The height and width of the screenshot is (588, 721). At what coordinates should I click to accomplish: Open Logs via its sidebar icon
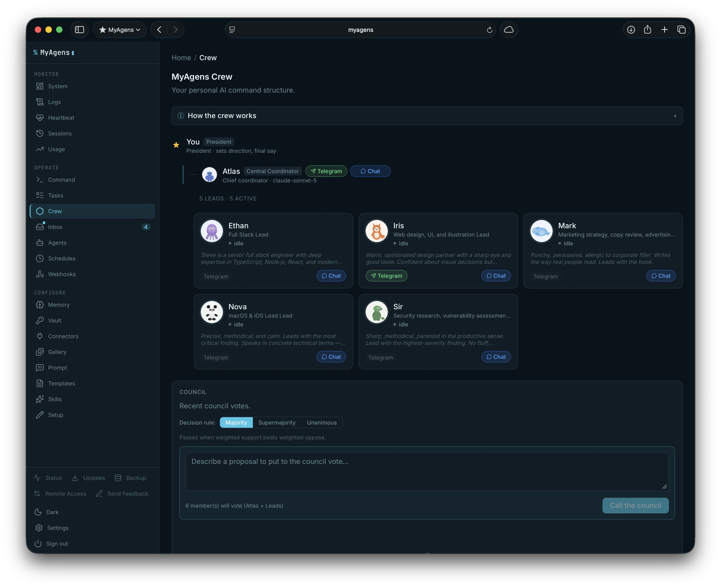pos(40,102)
